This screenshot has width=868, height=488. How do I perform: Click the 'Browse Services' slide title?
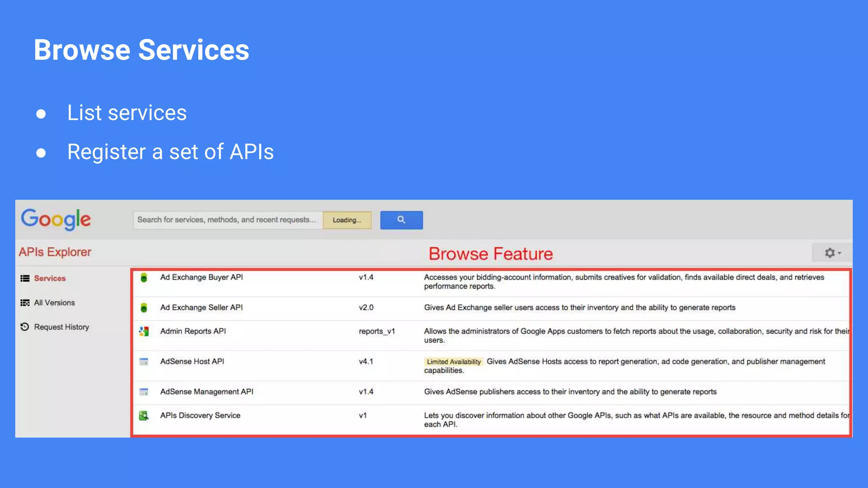pyautogui.click(x=141, y=50)
